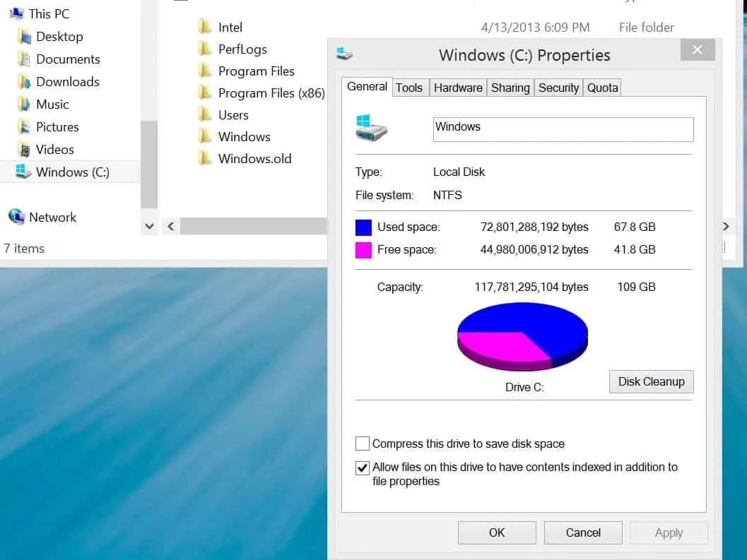This screenshot has width=747, height=560.
Task: Open the Tools tab
Action: (x=409, y=88)
